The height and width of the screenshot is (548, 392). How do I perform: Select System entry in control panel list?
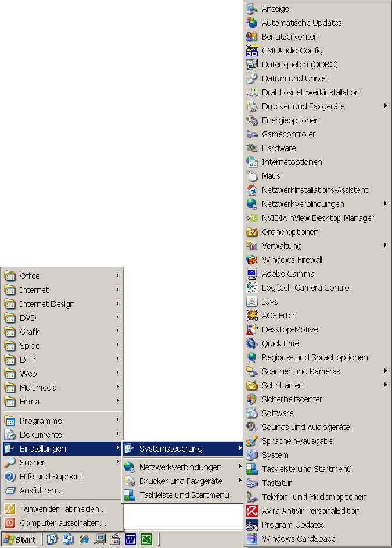318,455
